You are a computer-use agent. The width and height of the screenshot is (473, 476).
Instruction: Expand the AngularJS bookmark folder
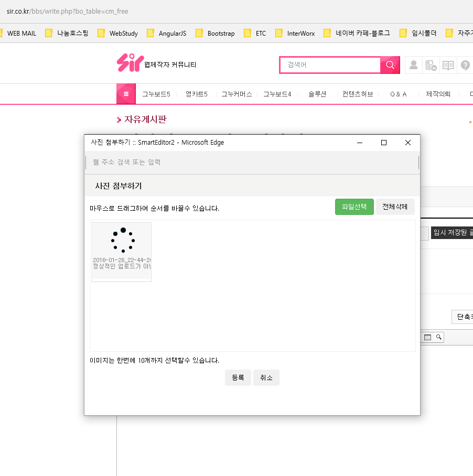coord(167,33)
